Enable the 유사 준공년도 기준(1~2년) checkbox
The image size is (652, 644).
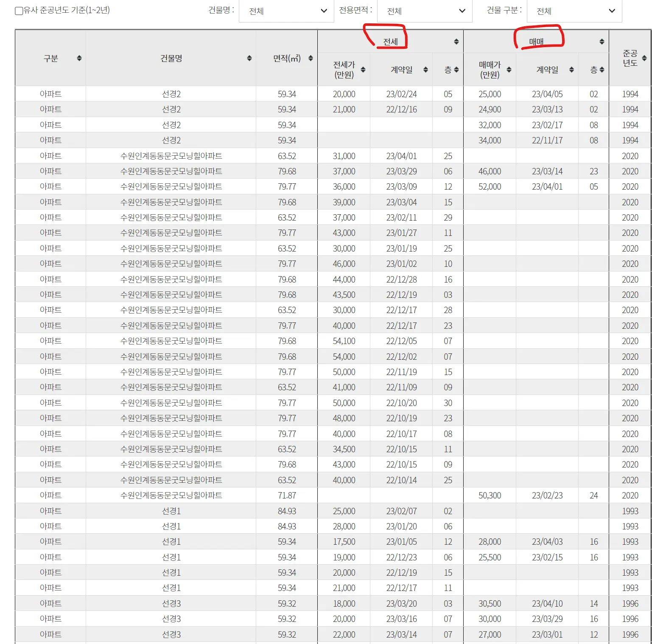[19, 11]
